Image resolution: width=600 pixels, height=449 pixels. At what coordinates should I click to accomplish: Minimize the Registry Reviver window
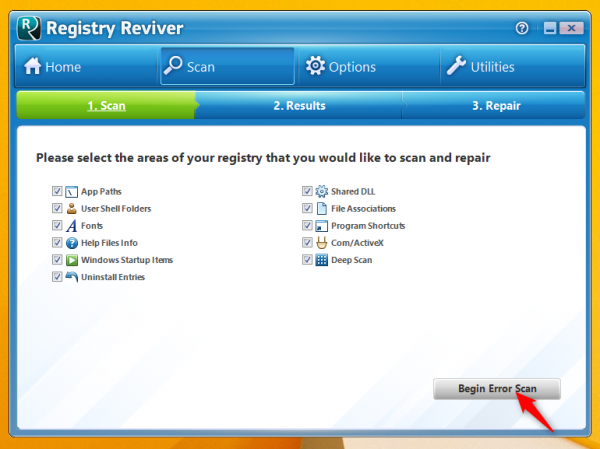(x=550, y=28)
